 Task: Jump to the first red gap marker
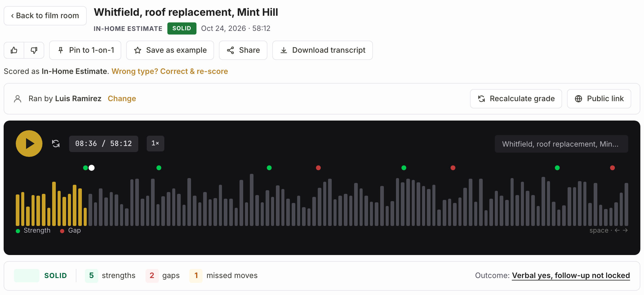318,168
